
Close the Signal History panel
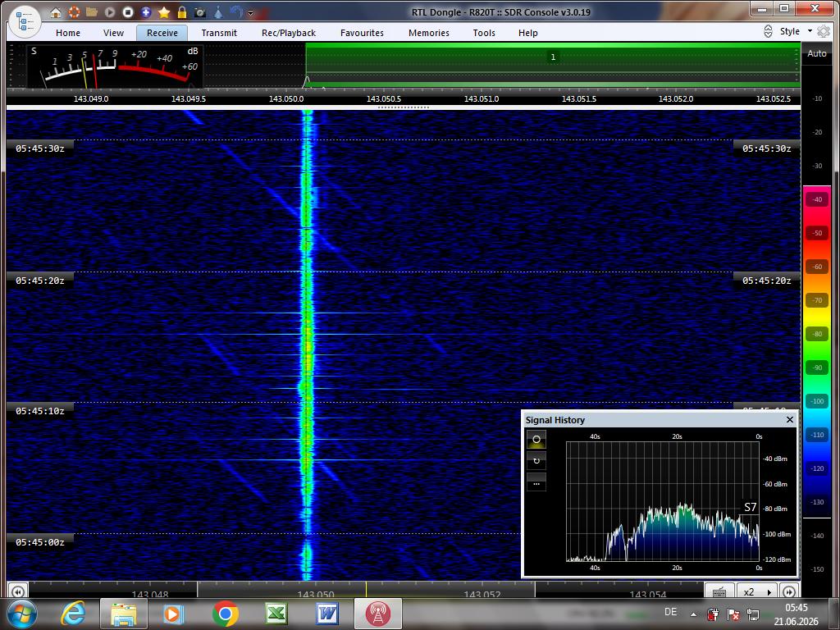pyautogui.click(x=790, y=419)
